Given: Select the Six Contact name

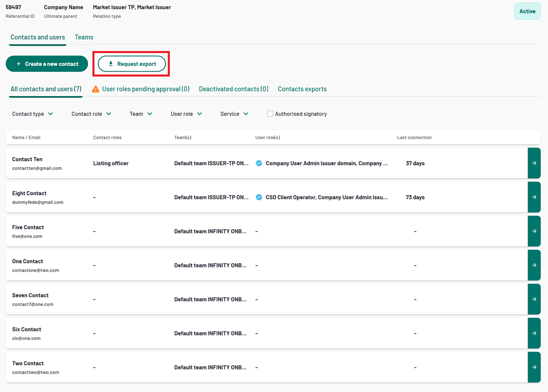Looking at the screenshot, I should [x=27, y=330].
